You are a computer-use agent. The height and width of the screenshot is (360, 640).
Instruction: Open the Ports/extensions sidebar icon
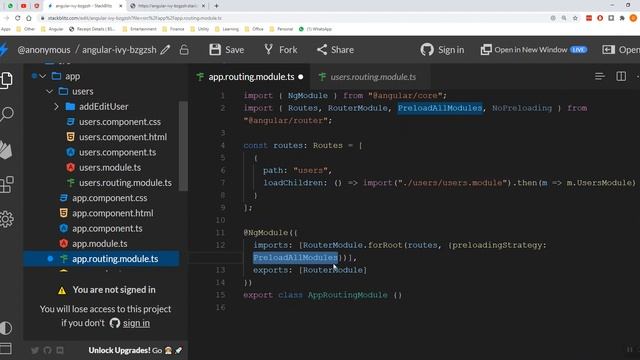tap(7, 184)
